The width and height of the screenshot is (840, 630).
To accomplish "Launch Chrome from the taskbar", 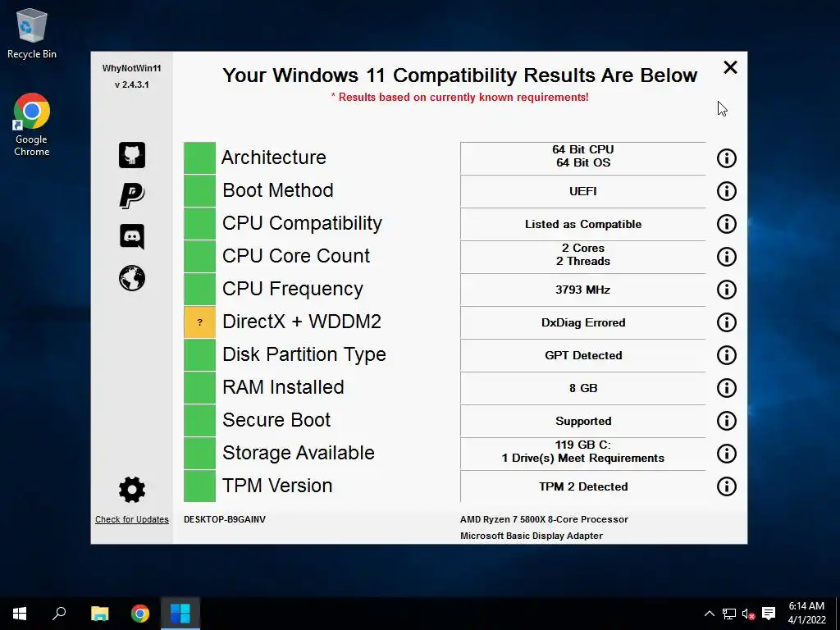I will pos(139,614).
